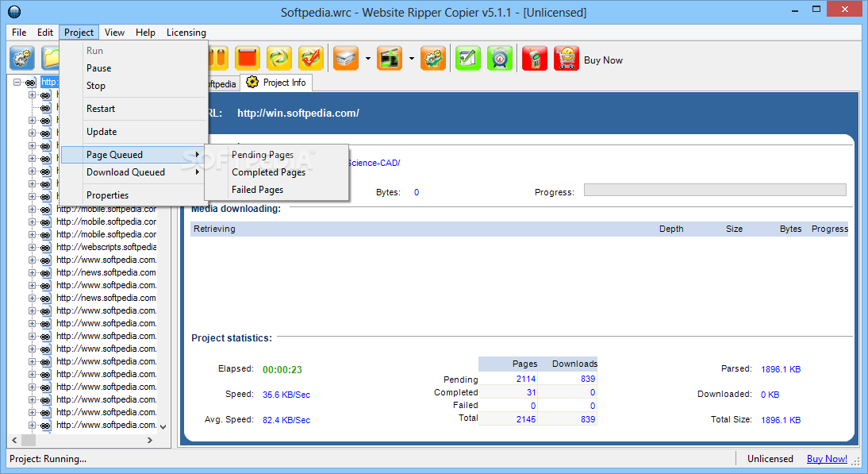Click the globe application icon in title bar
The width and height of the screenshot is (868, 474).
coord(14,12)
